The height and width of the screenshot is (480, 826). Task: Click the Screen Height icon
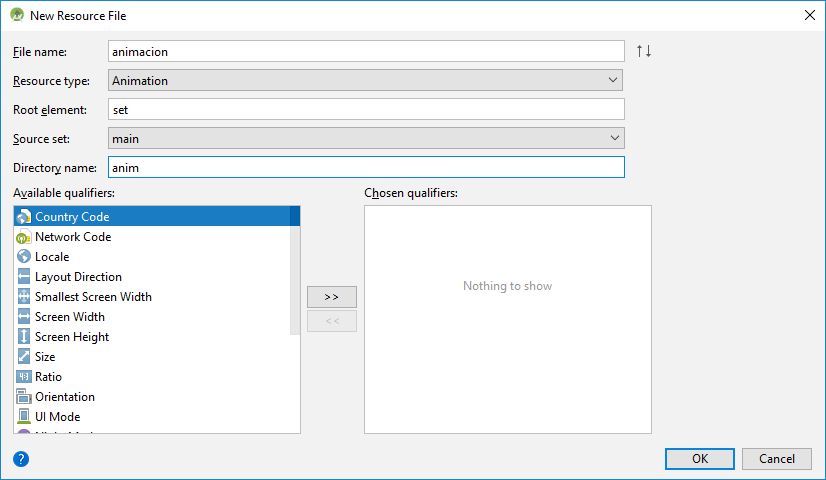[x=24, y=337]
